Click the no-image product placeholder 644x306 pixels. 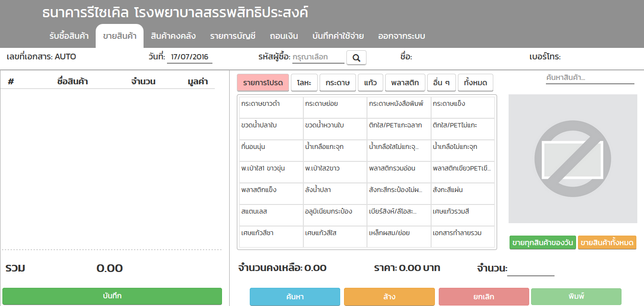click(572, 159)
